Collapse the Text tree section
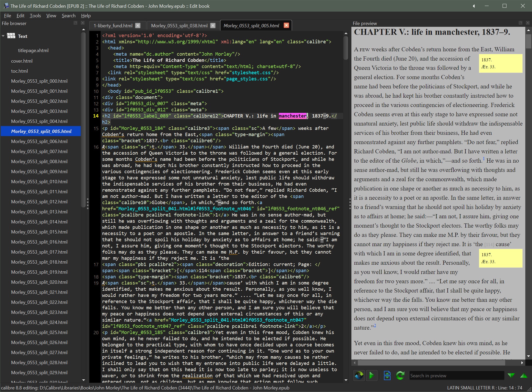The width and height of the screenshot is (532, 392). (3, 36)
